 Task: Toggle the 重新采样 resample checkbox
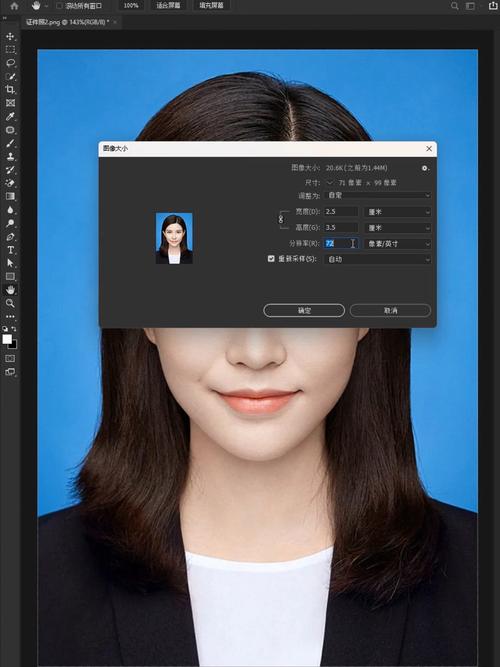click(271, 259)
